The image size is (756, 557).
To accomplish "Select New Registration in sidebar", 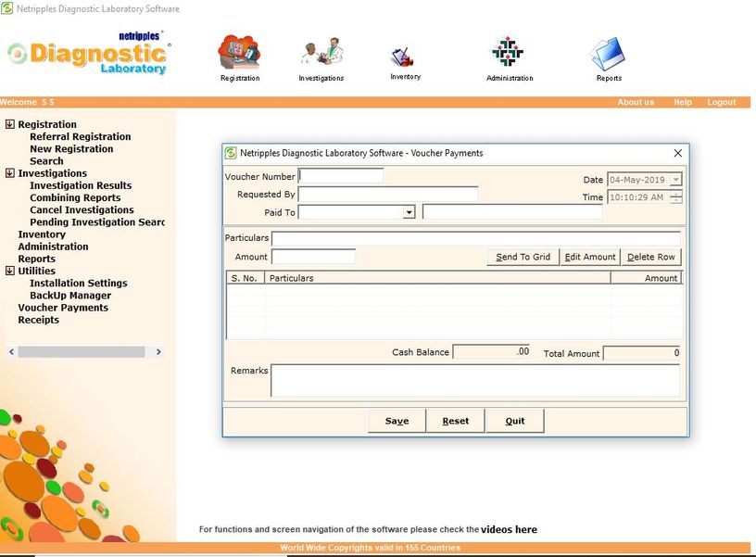I will click(71, 148).
